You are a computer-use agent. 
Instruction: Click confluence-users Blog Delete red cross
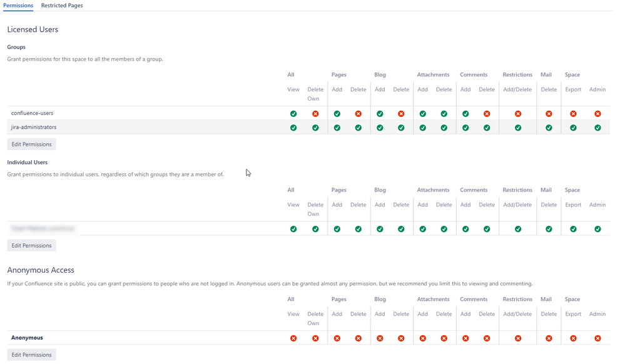pos(401,114)
